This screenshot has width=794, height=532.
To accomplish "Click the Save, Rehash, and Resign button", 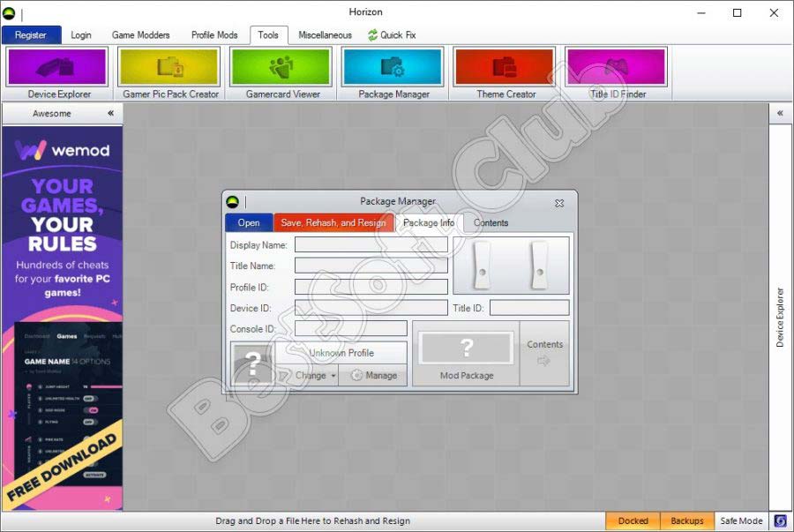I will [333, 222].
